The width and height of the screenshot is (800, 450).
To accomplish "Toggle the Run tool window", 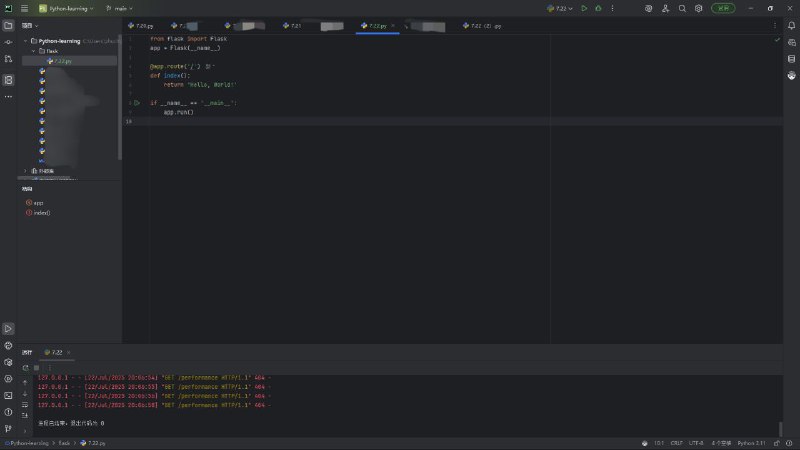I will 8,328.
